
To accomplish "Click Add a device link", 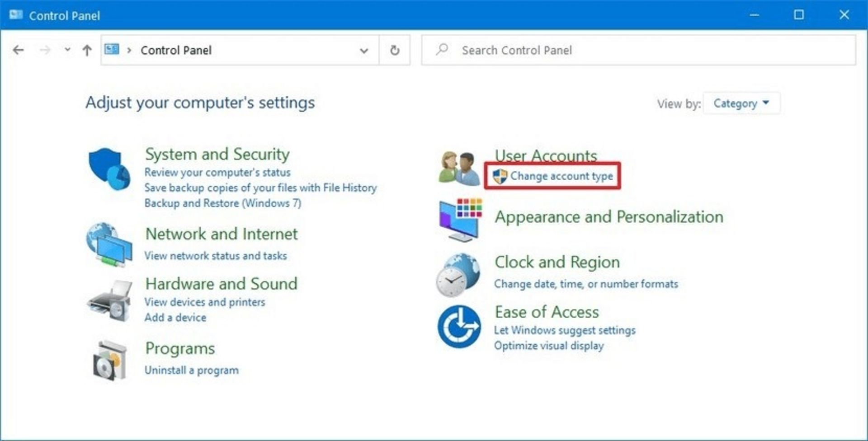I will [x=175, y=317].
